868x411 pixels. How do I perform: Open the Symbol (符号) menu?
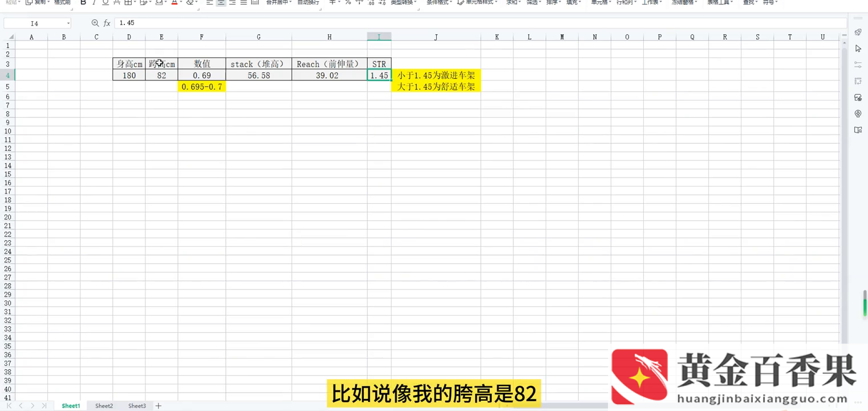coord(770,2)
